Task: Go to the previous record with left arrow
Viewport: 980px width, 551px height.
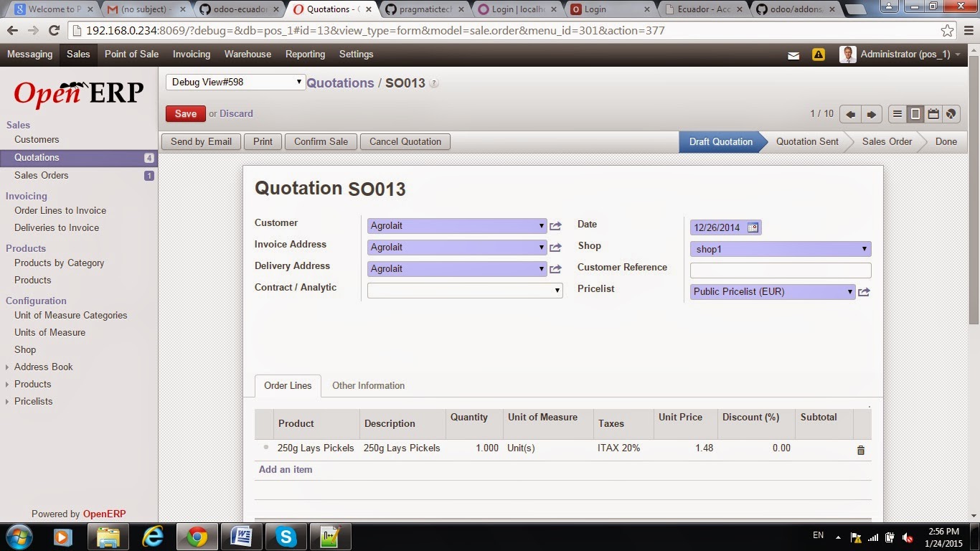Action: coord(850,114)
